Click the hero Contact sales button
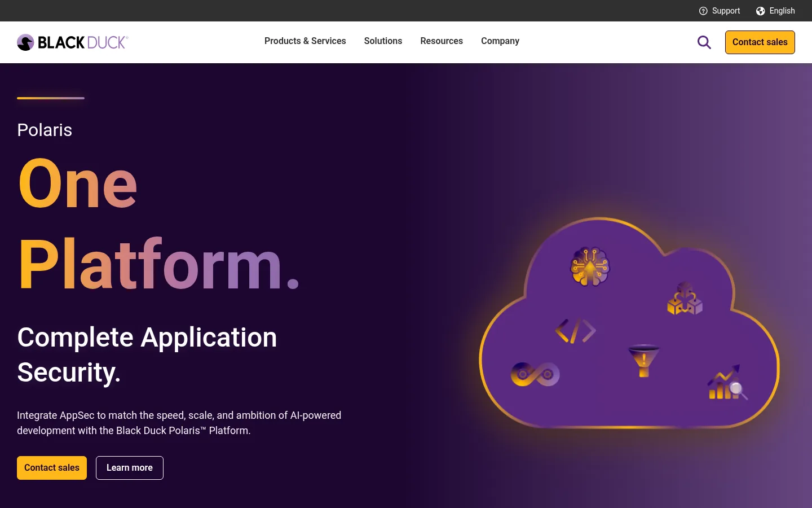The width and height of the screenshot is (812, 508). pos(52,468)
